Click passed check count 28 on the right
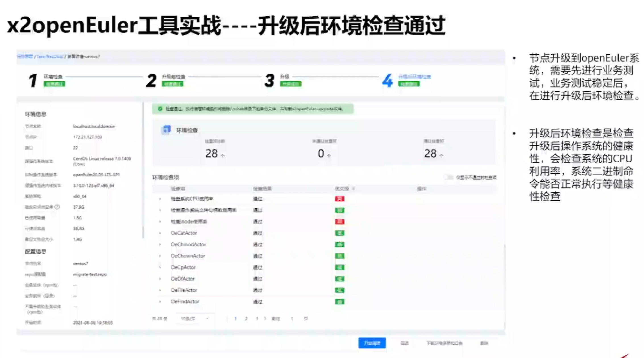The image size is (644, 358). 430,154
